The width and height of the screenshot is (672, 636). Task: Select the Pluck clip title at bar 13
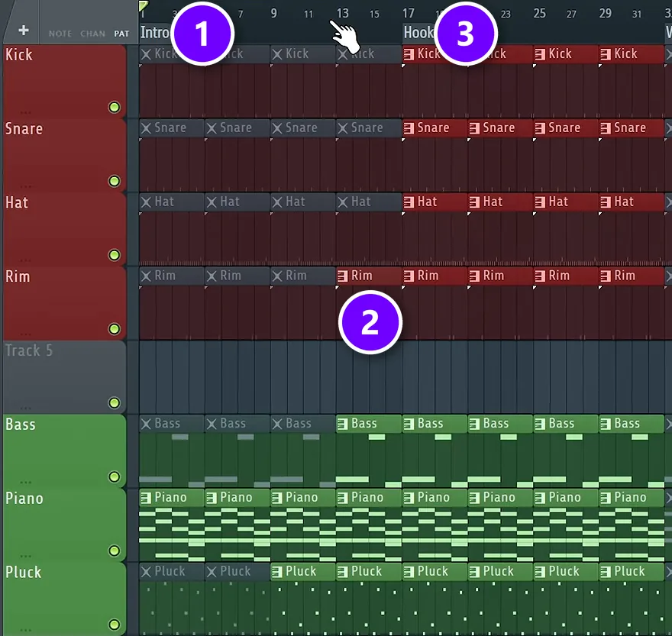click(367, 571)
